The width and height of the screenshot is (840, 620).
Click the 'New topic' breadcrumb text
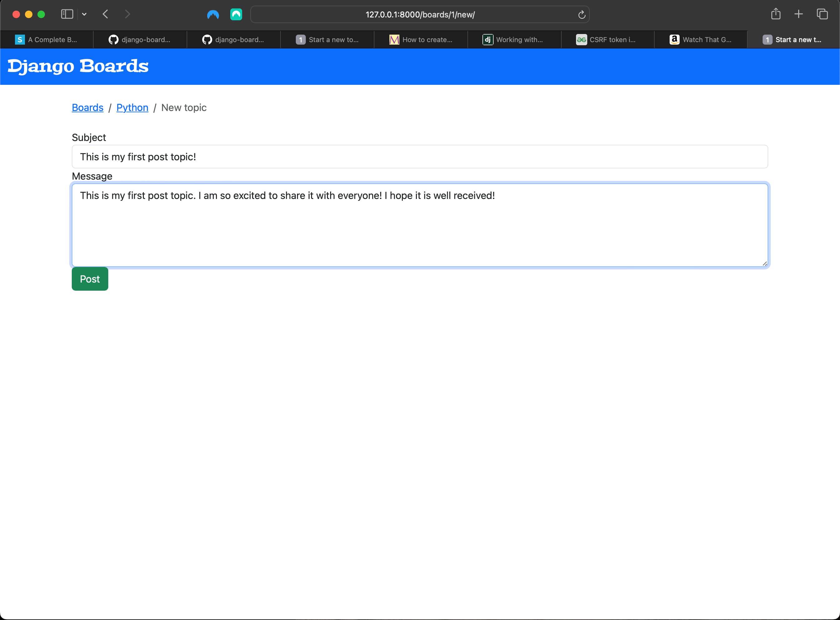pos(183,108)
